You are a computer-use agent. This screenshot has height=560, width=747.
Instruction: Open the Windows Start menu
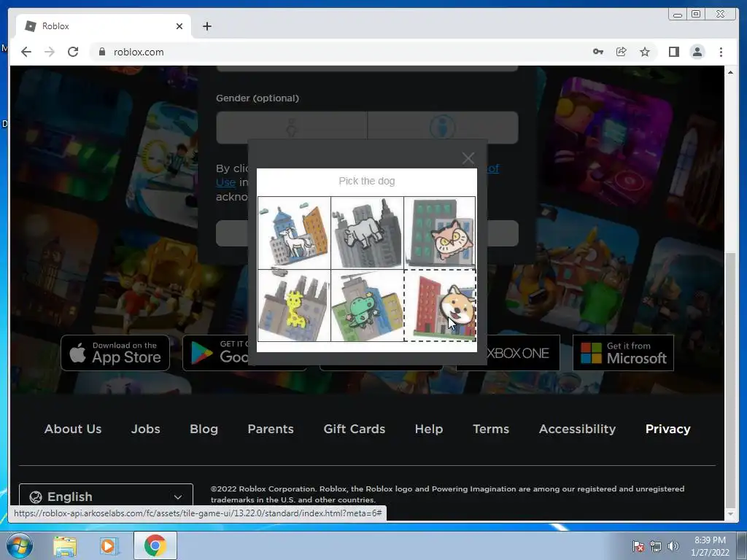20,545
